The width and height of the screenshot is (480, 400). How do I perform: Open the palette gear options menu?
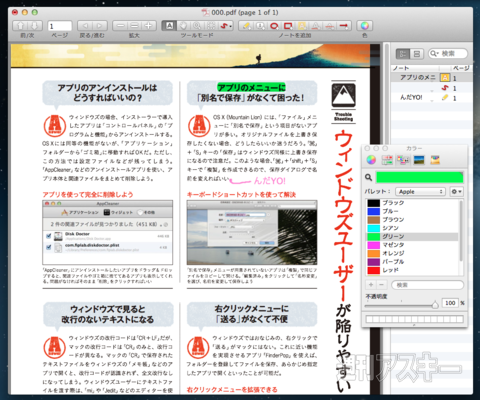[x=456, y=192]
